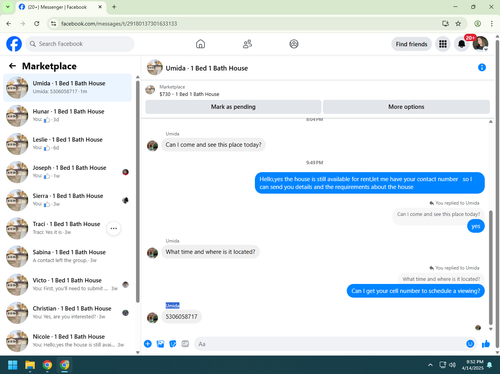This screenshot has width=500, height=374.
Task: Click the sticker icon in composer
Action: (x=173, y=344)
